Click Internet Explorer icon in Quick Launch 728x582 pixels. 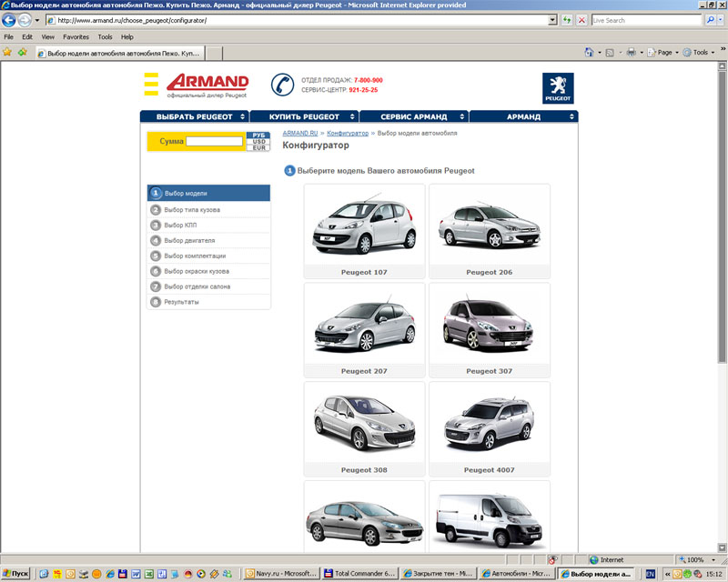coord(110,574)
